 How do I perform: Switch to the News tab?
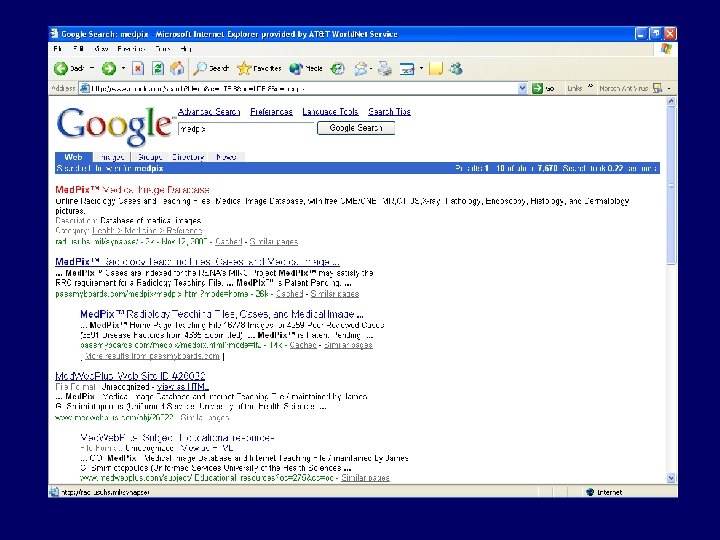coord(226,157)
